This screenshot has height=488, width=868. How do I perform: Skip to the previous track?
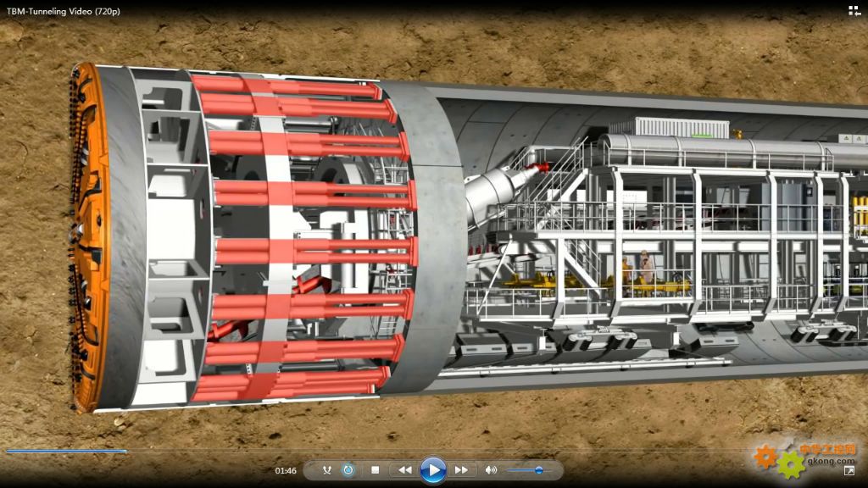[x=404, y=470]
